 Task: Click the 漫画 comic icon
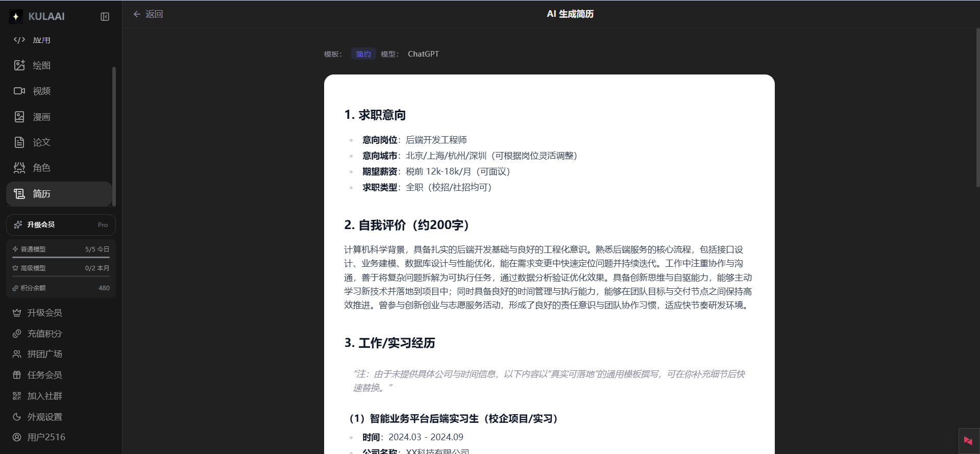[x=19, y=117]
